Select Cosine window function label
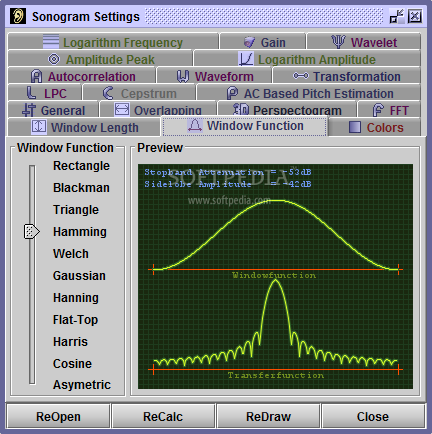 point(72,364)
